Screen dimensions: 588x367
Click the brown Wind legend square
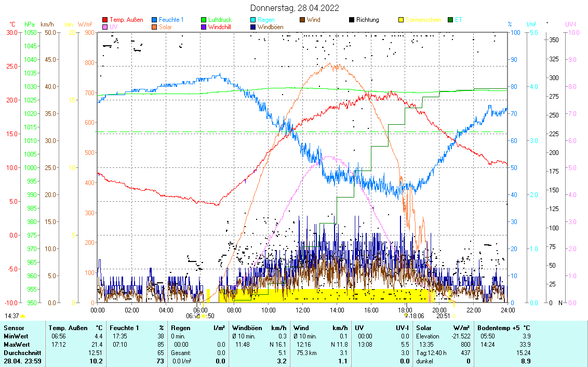pyautogui.click(x=303, y=20)
